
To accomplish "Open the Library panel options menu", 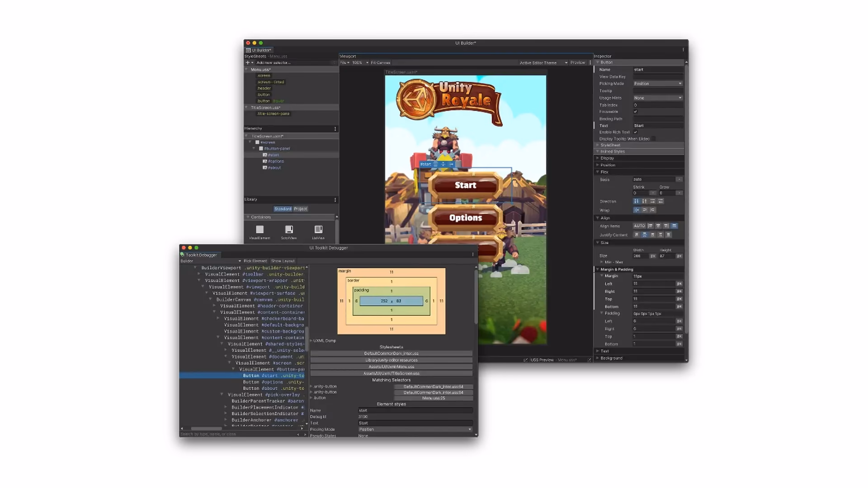I will pos(335,199).
